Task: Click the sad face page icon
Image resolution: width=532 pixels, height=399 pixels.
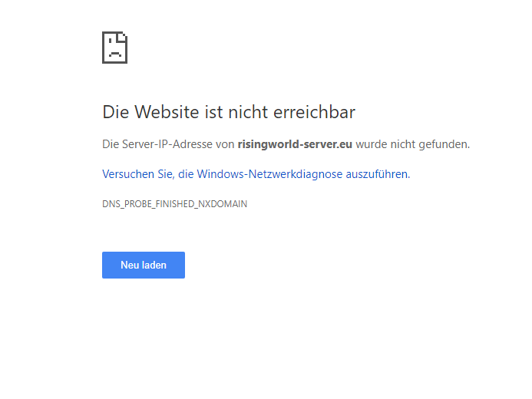Action: (x=114, y=48)
